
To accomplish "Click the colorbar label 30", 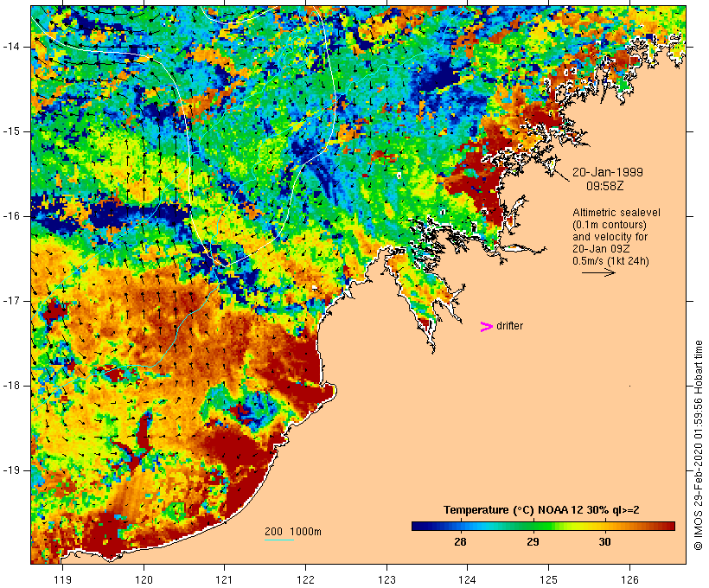I will [604, 541].
